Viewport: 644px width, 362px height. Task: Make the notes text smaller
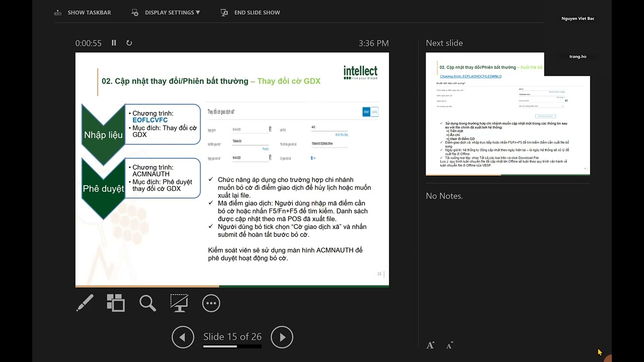pos(449,345)
